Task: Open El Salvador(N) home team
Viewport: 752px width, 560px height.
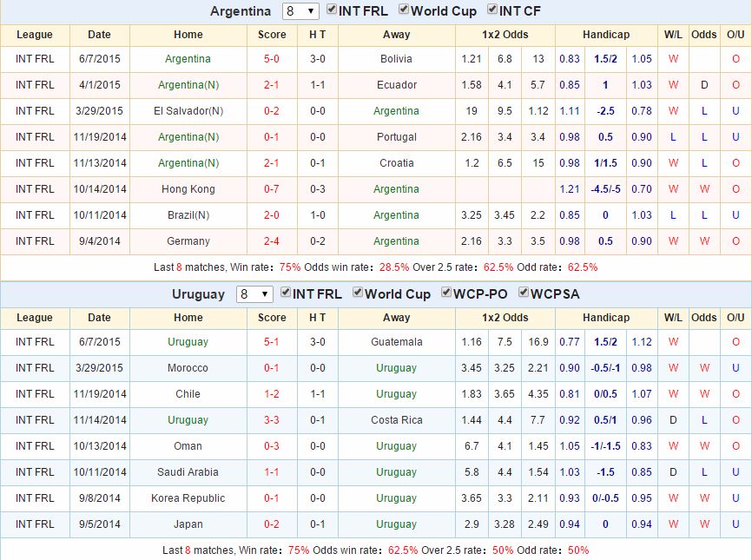Action: (188, 111)
